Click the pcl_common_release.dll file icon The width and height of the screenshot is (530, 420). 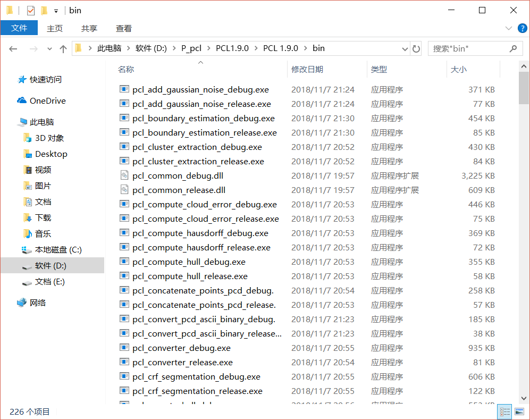coord(124,190)
